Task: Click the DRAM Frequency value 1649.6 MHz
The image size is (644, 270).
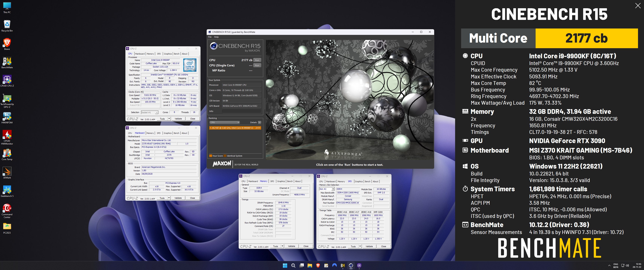Action: click(x=283, y=203)
